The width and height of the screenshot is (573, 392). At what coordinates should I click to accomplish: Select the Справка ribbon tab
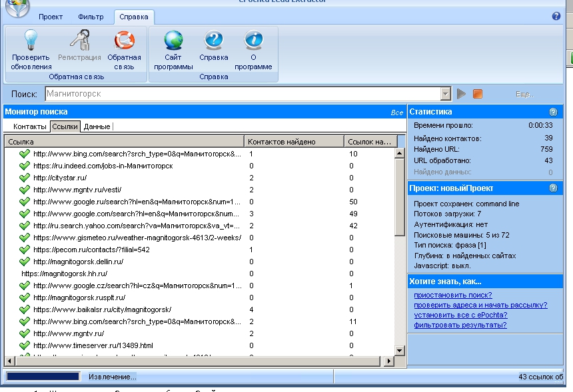[x=134, y=17]
